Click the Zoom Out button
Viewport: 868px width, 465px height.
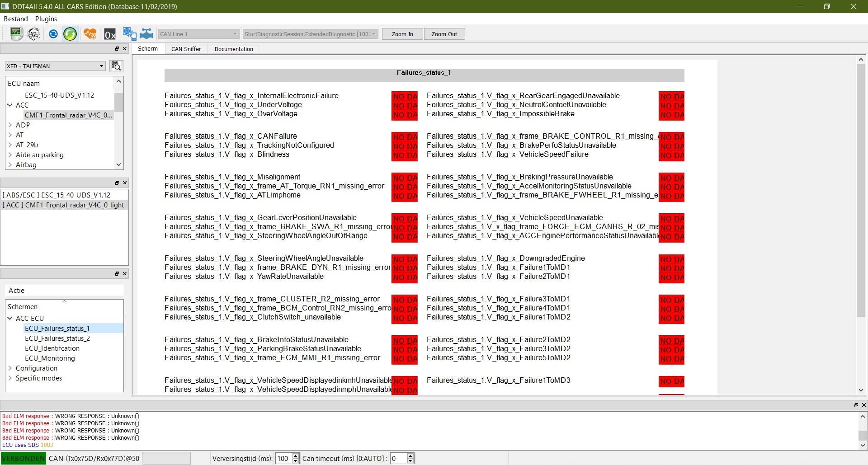[x=444, y=34]
